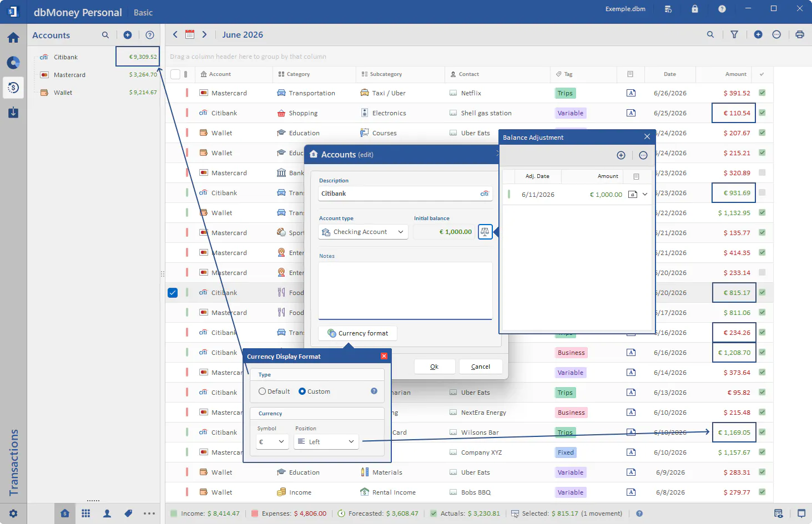Cancel the account edit dialog
The image size is (812, 524).
click(x=481, y=367)
